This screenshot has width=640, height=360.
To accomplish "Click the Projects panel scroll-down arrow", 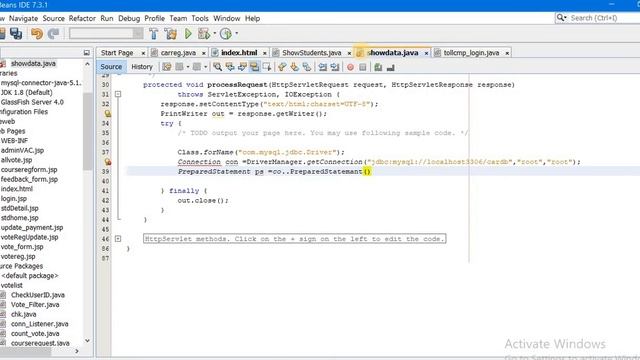I will (87, 340).
